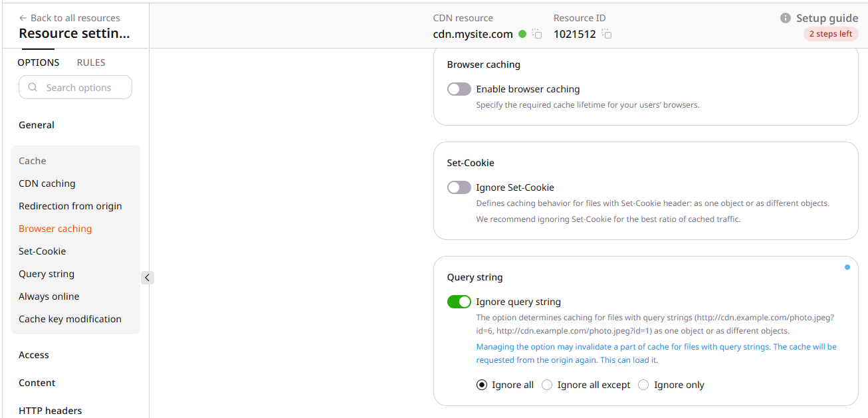Image resolution: width=868 pixels, height=418 pixels.
Task: Click the 'Query string' card heading
Action: (475, 277)
